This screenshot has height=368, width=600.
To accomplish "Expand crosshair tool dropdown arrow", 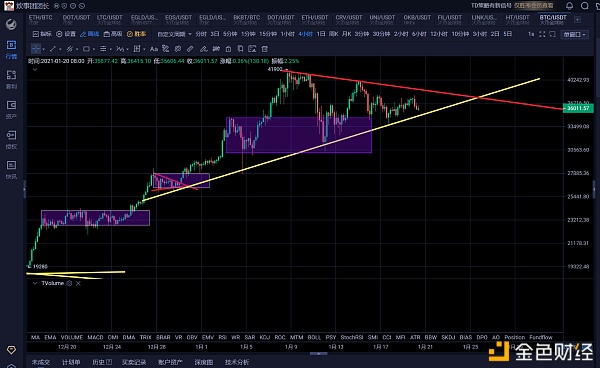I will [43, 49].
